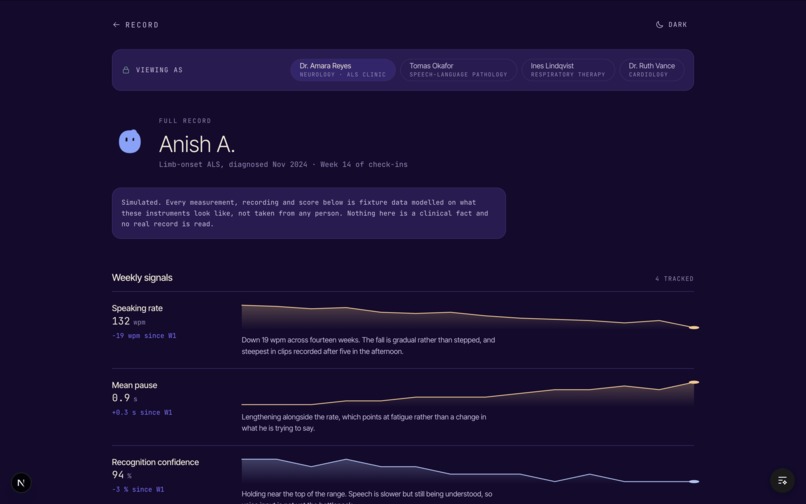Choose Dr. Ruth Vance, Cardiology

click(651, 70)
